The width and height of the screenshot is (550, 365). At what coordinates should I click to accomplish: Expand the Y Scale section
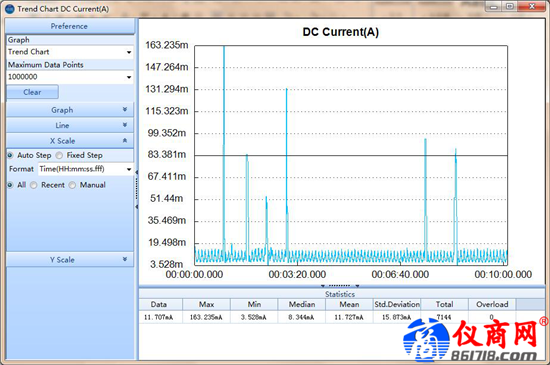pyautogui.click(x=125, y=259)
